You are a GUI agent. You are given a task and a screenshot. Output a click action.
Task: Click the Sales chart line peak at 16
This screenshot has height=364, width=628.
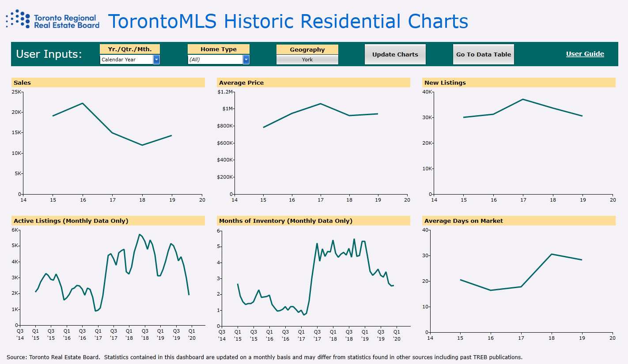click(x=83, y=103)
